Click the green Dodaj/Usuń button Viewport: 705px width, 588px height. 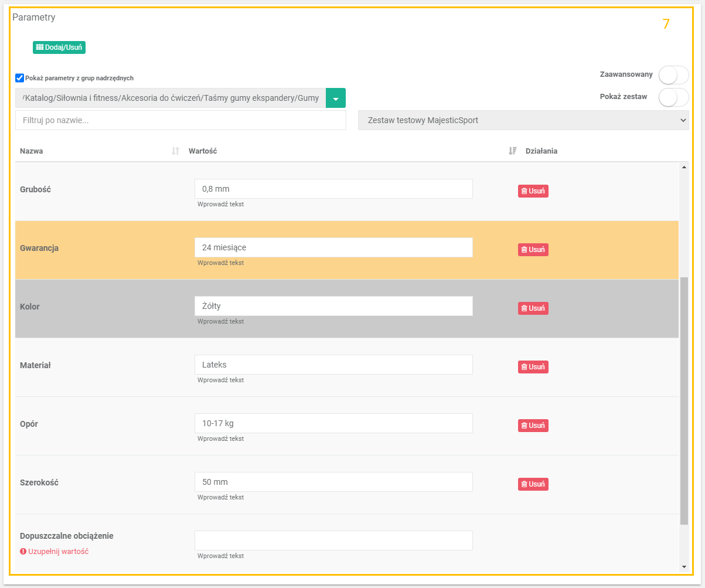pos(59,47)
